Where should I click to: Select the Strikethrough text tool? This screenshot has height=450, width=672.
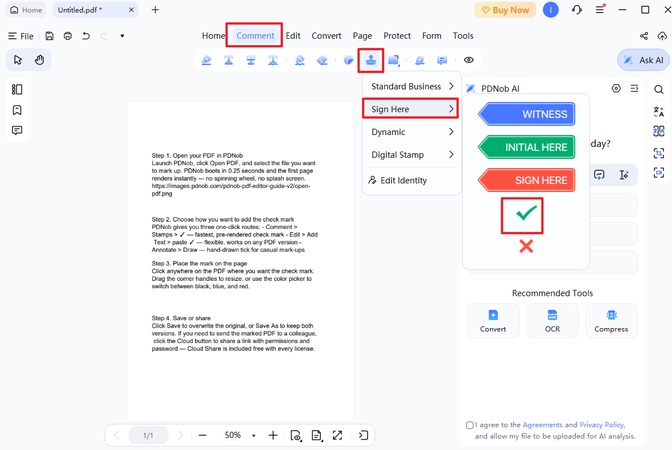[251, 60]
